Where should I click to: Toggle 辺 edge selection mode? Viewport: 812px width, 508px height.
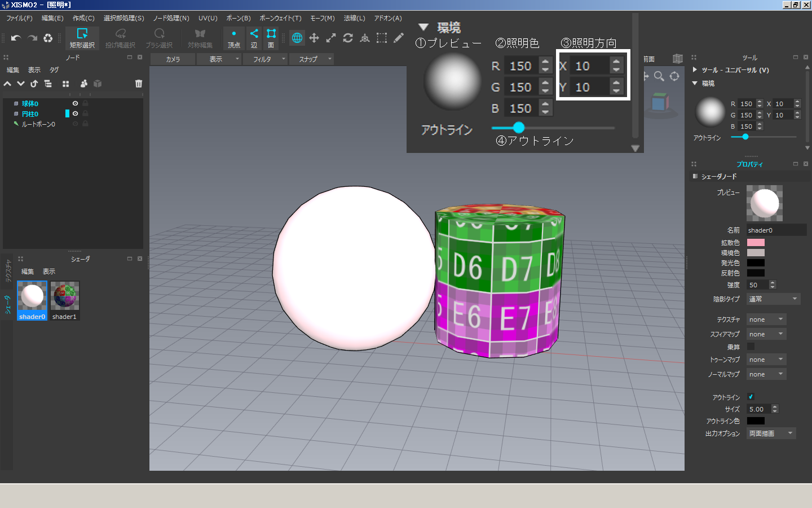pyautogui.click(x=254, y=38)
